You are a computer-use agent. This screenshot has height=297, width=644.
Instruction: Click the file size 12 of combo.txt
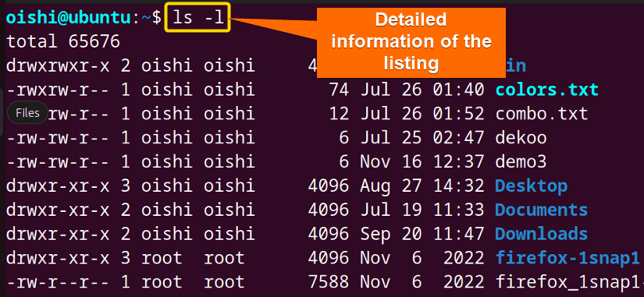click(x=339, y=114)
